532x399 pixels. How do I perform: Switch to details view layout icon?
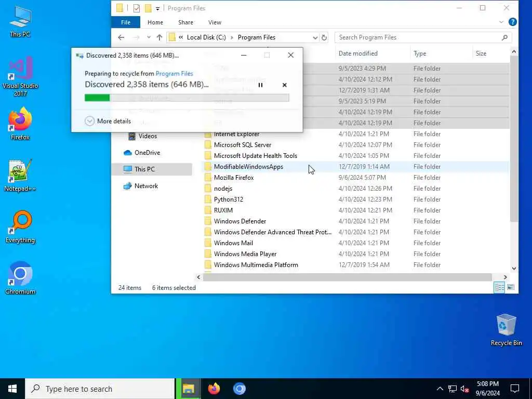499,287
